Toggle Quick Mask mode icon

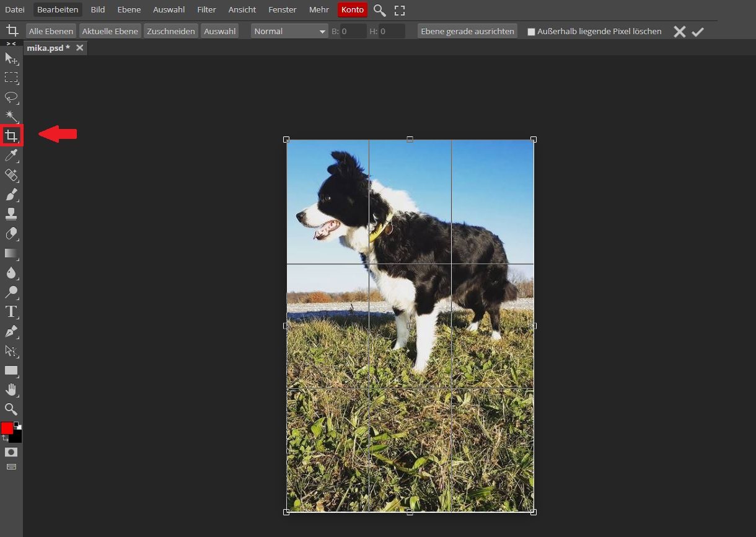click(11, 452)
